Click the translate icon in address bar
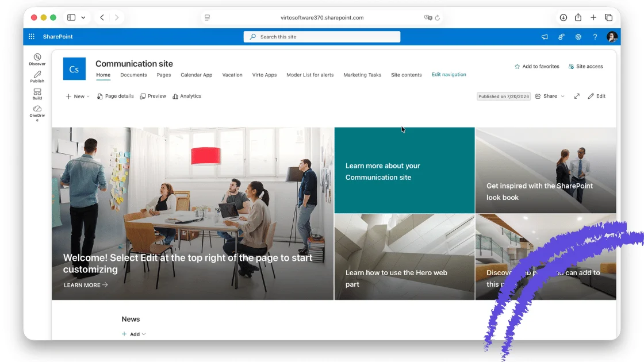This screenshot has height=362, width=644. pos(428,18)
